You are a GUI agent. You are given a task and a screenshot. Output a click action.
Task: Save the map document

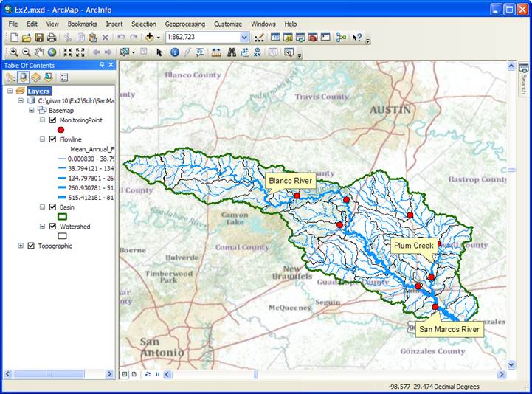pyautogui.click(x=38, y=37)
